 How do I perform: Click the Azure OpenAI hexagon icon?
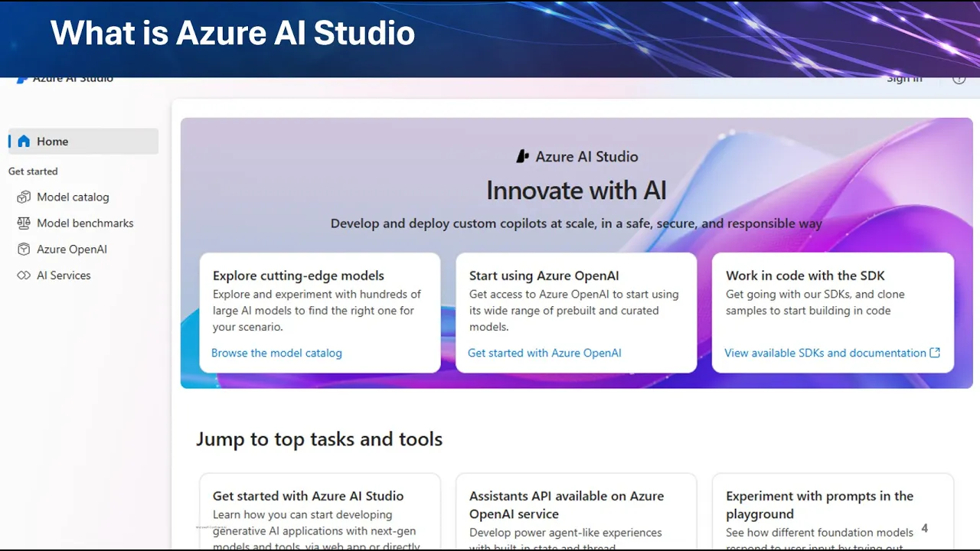[x=24, y=249]
